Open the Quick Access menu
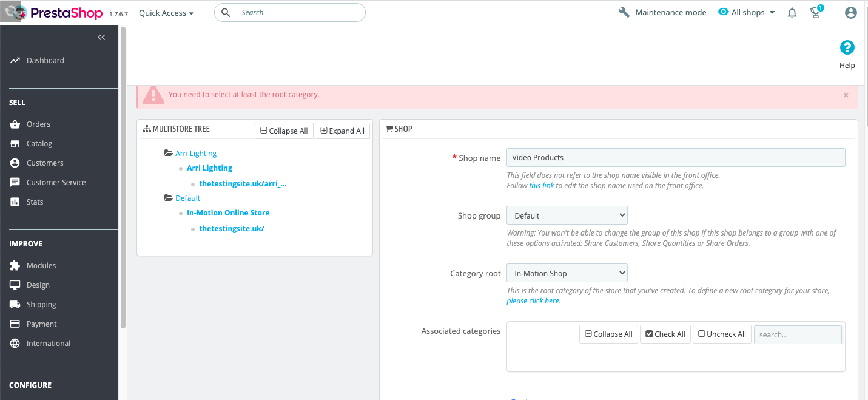The image size is (868, 400). 166,13
